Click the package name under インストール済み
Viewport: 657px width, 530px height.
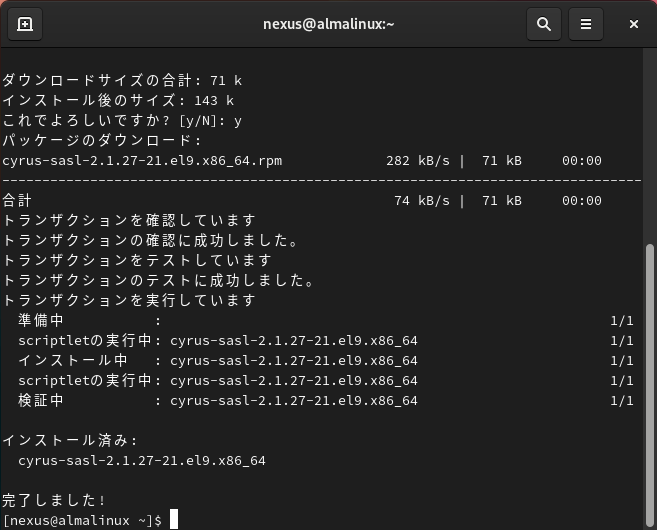point(142,460)
